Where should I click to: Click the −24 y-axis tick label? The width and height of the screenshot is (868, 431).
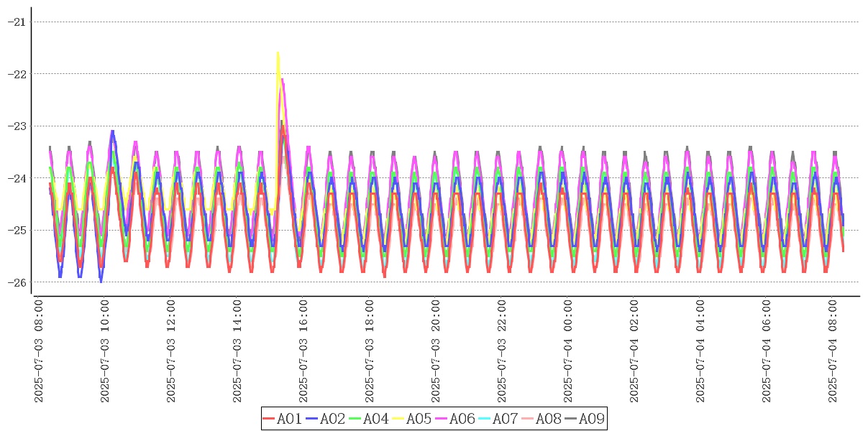pos(16,178)
